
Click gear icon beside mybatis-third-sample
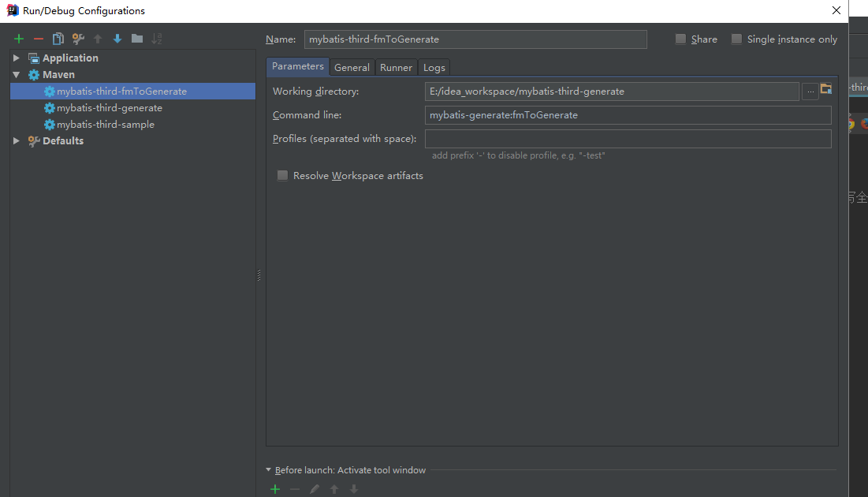(49, 125)
